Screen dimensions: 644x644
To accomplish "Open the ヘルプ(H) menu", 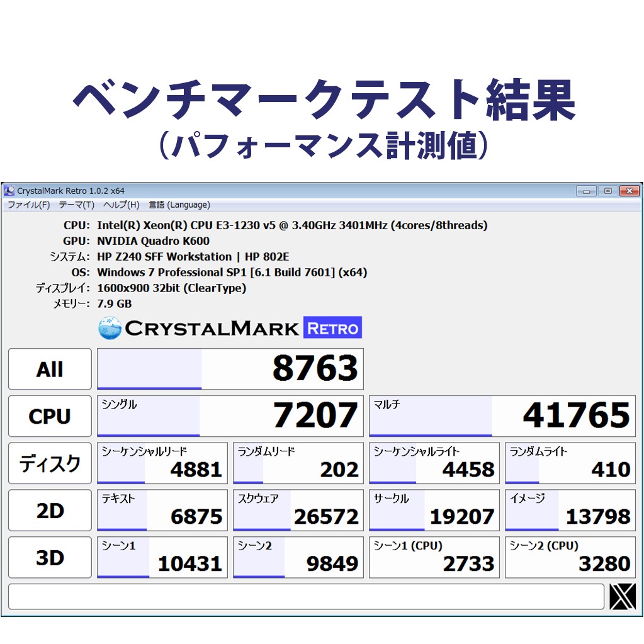I will tap(121, 205).
